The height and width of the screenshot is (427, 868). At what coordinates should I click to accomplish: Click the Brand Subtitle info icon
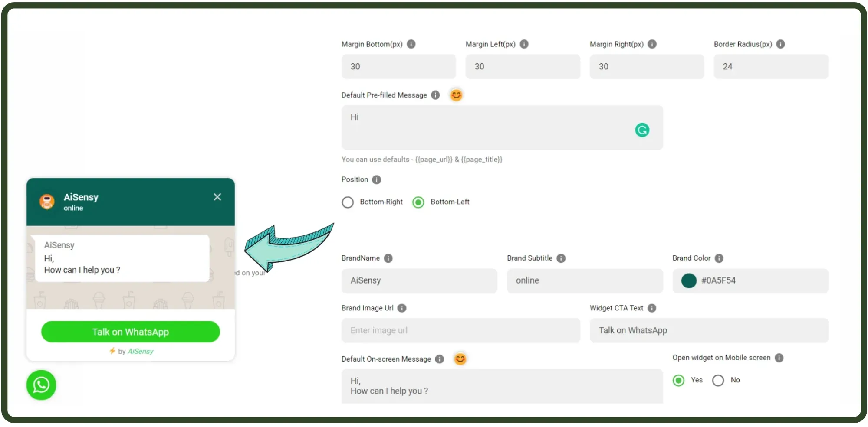561,258
